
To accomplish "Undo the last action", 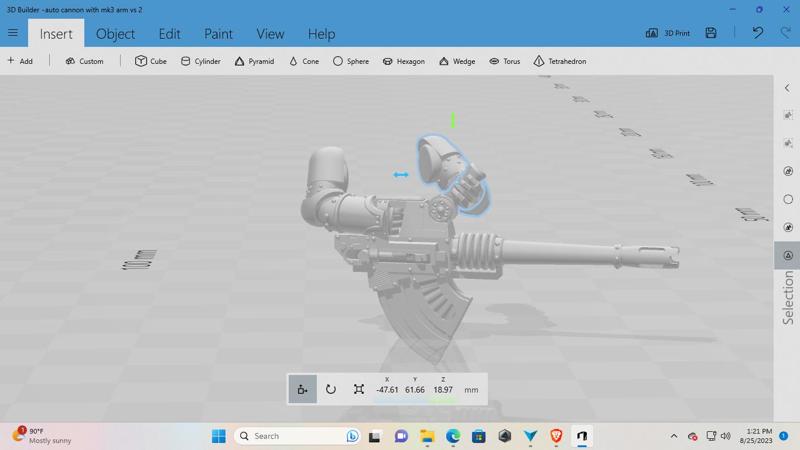I will click(758, 33).
